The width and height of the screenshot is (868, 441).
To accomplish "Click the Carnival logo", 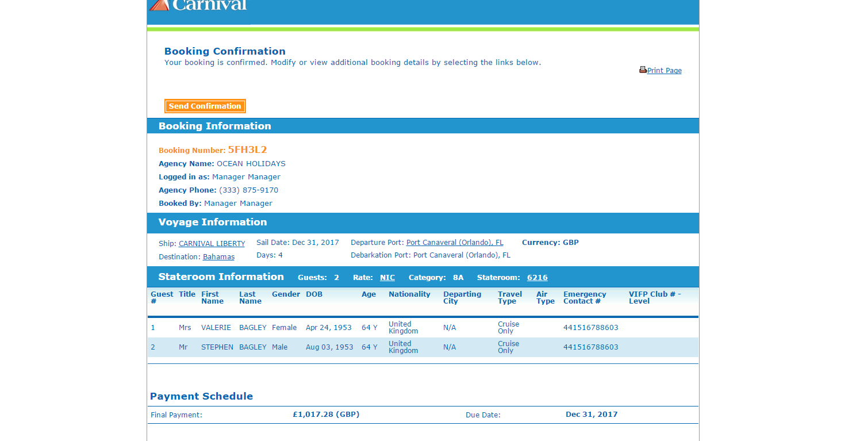I will pyautogui.click(x=198, y=5).
